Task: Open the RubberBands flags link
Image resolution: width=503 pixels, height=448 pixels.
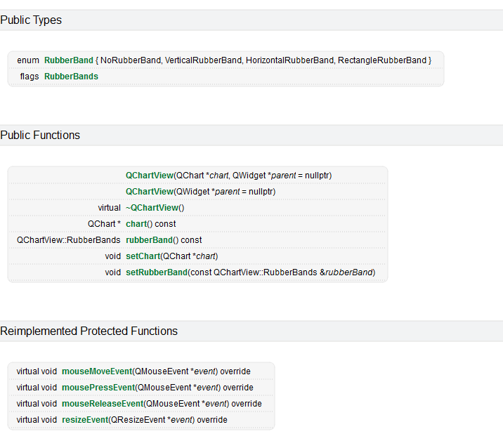Action: tap(71, 77)
